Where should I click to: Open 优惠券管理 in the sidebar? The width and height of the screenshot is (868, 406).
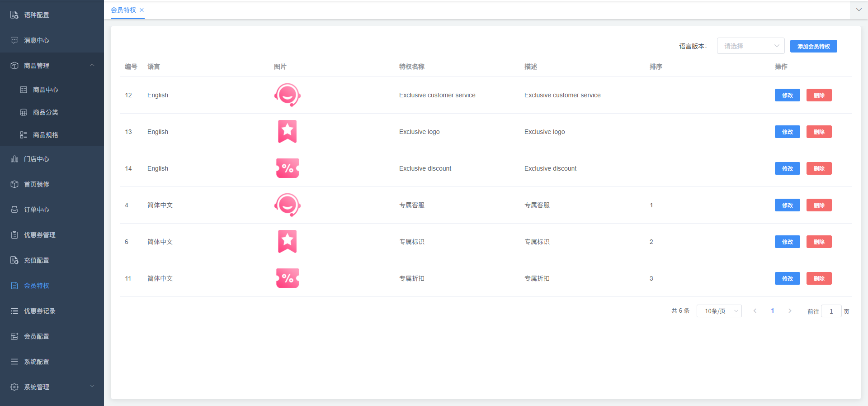tap(40, 235)
